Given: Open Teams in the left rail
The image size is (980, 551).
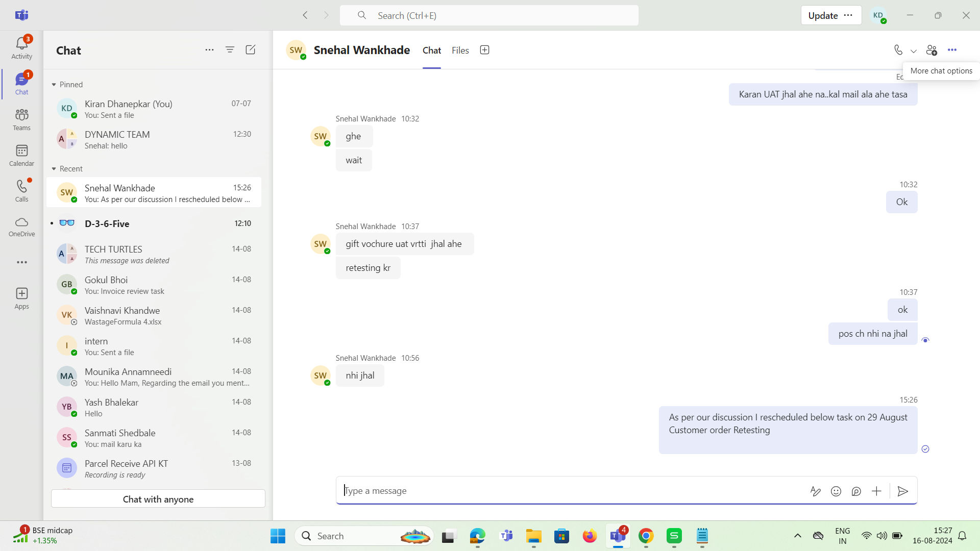Looking at the screenshot, I should point(21,119).
